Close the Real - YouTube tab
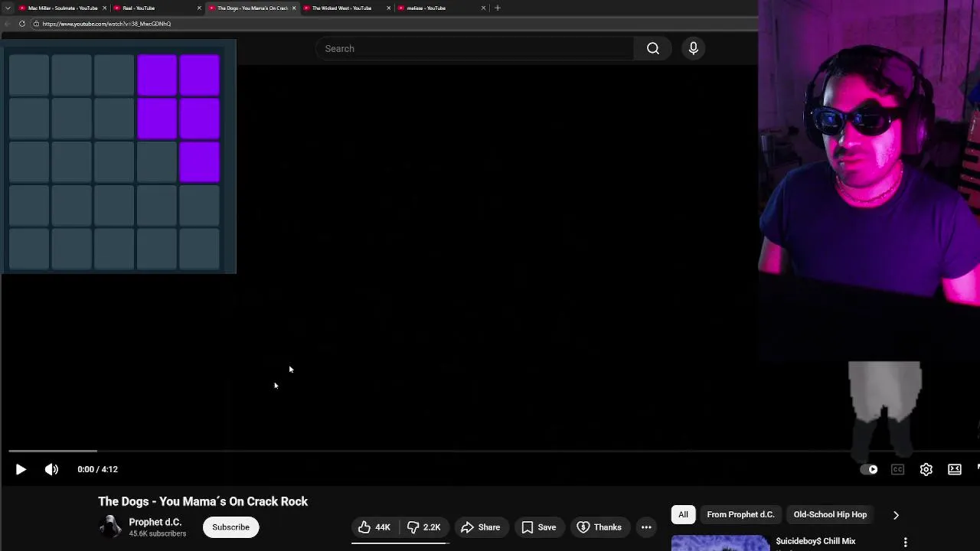 199,8
